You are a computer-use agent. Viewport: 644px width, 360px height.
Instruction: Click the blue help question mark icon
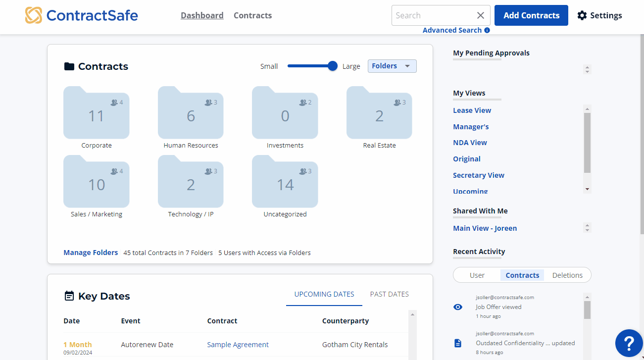click(x=629, y=343)
